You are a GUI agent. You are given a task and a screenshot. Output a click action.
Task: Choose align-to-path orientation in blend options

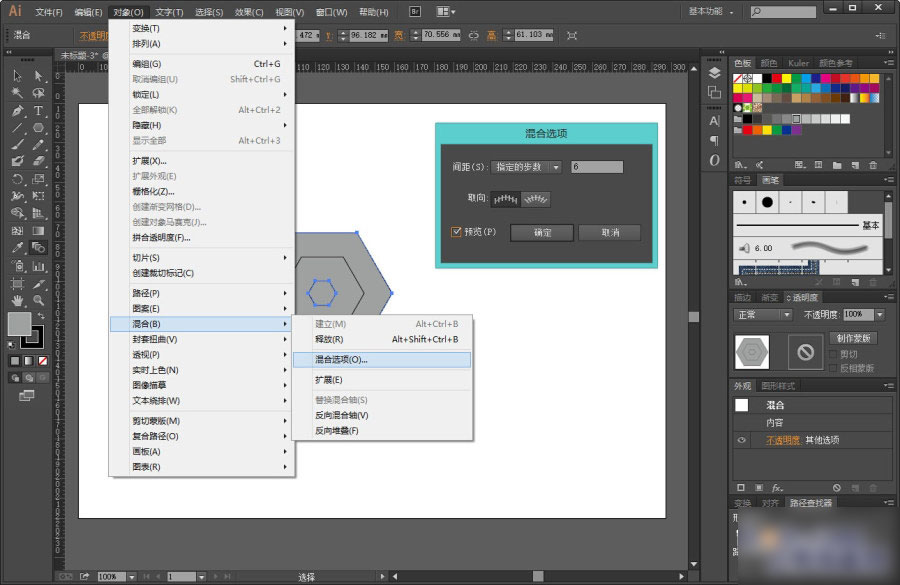coord(536,199)
